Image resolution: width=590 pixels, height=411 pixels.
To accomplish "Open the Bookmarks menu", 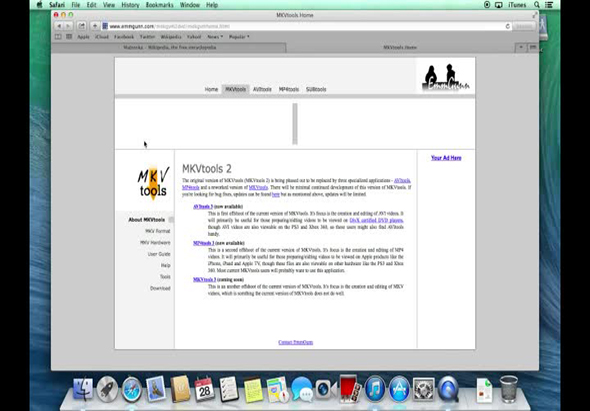I will 160,5.
